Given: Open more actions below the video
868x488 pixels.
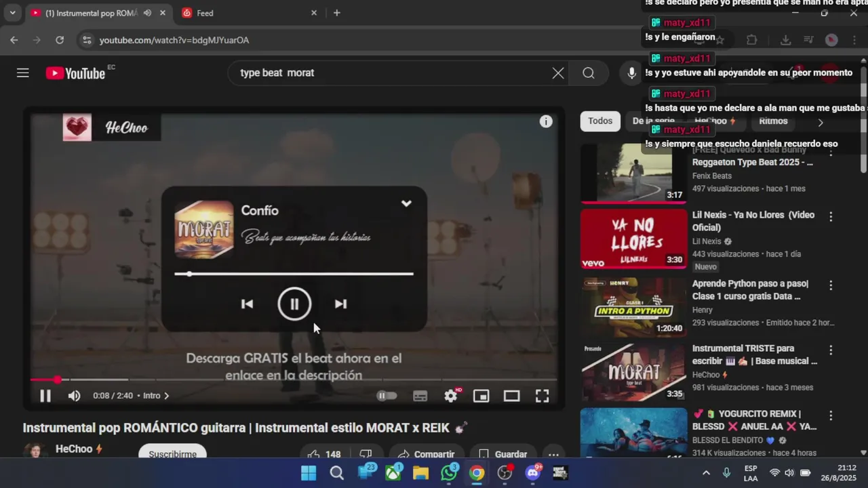Looking at the screenshot, I should (x=553, y=454).
